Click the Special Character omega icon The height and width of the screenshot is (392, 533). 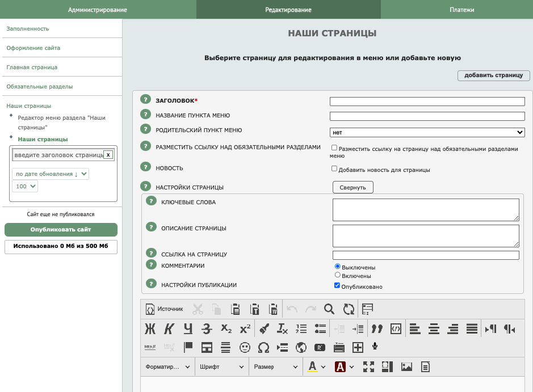coord(263,347)
